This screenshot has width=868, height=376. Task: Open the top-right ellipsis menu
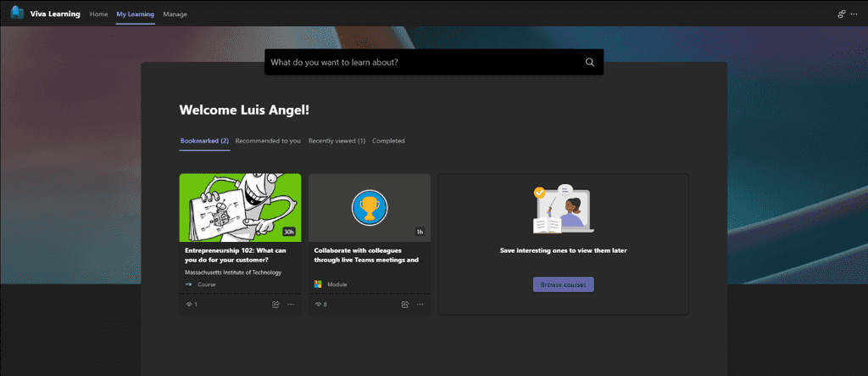[x=854, y=14]
